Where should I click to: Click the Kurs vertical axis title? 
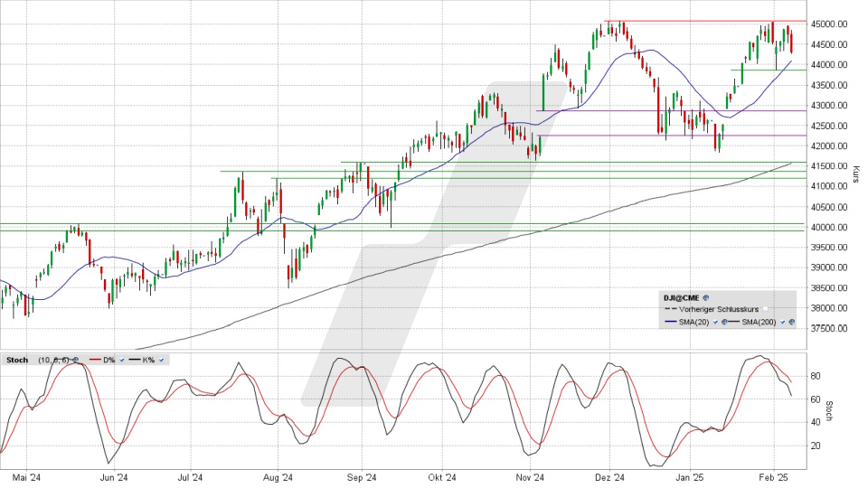[856, 174]
